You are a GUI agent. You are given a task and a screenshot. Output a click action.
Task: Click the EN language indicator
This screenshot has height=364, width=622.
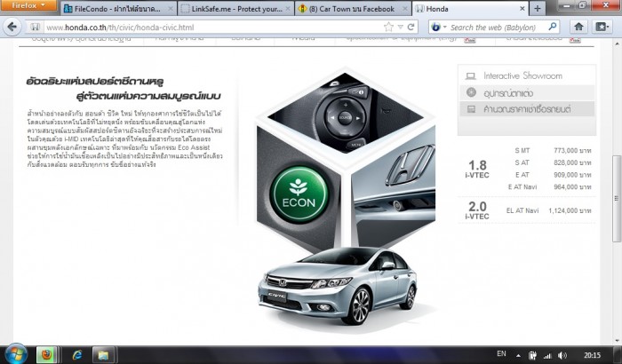501,353
